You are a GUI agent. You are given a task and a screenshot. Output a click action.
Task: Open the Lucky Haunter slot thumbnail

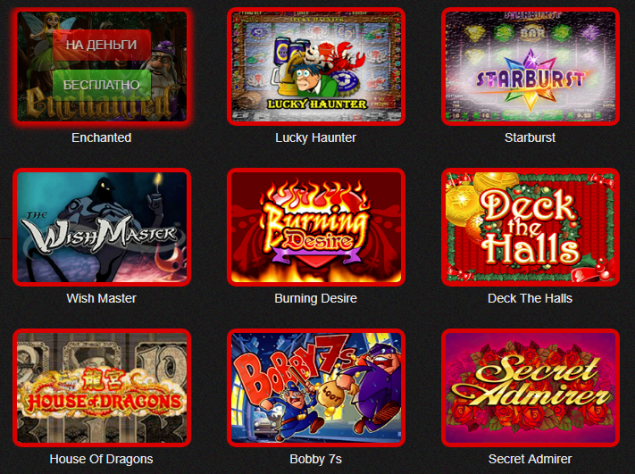click(x=316, y=66)
